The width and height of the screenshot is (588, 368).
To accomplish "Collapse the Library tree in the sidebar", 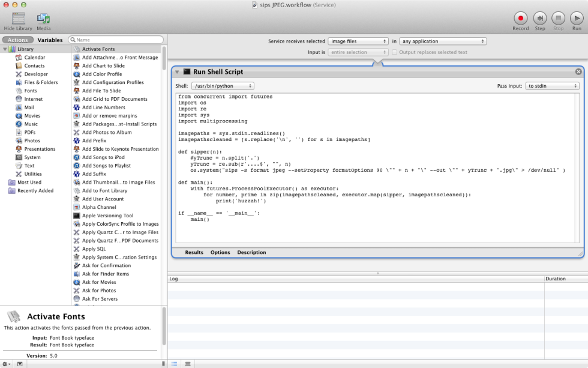I will (5, 48).
